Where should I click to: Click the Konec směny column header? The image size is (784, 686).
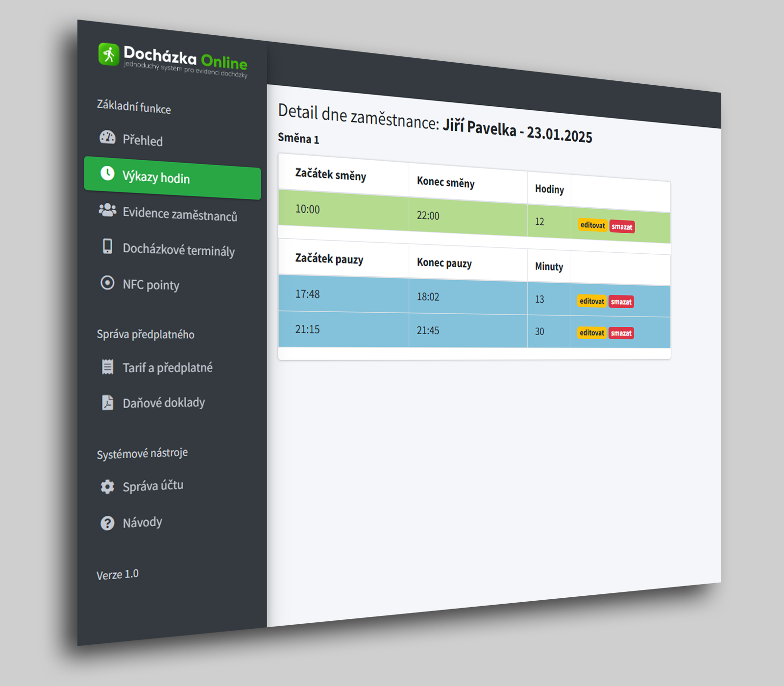click(446, 183)
